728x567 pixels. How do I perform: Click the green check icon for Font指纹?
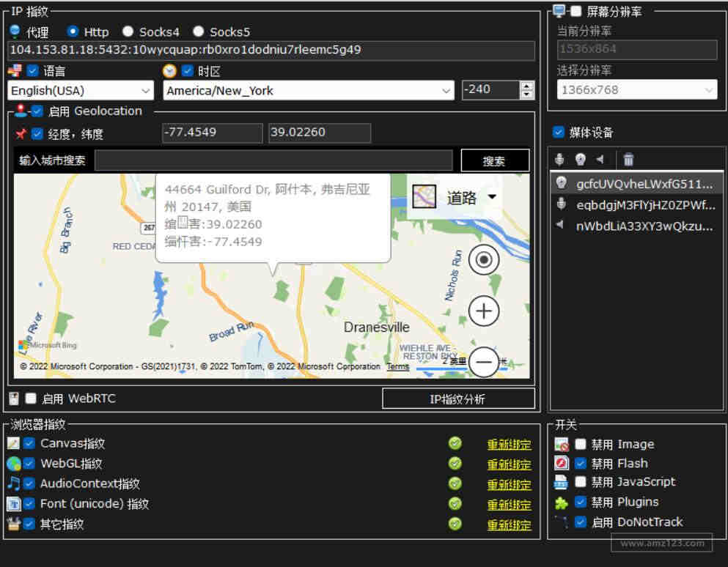pos(455,503)
